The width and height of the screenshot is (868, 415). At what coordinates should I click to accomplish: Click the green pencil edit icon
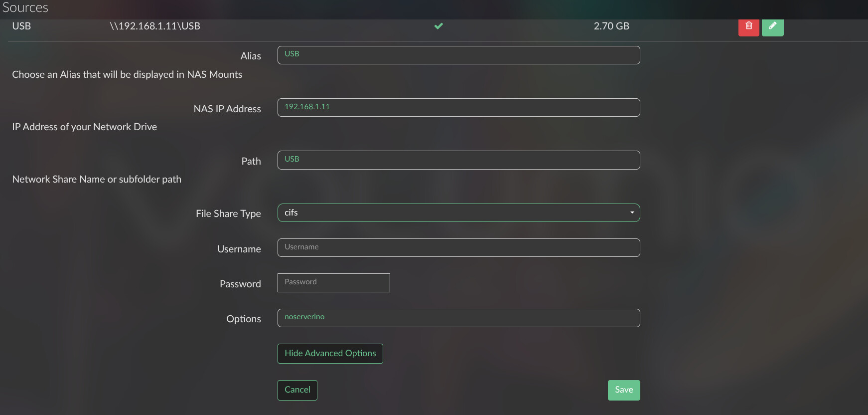pyautogui.click(x=772, y=26)
